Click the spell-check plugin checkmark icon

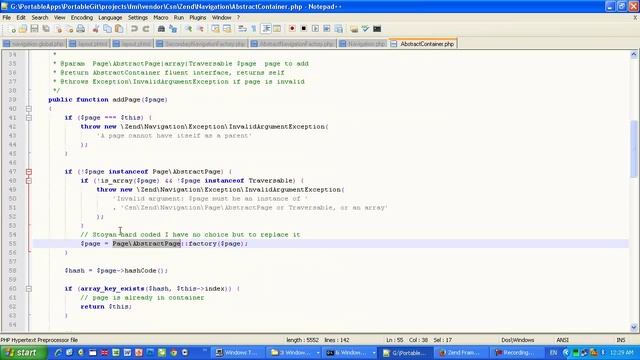pyautogui.click(x=365, y=29)
